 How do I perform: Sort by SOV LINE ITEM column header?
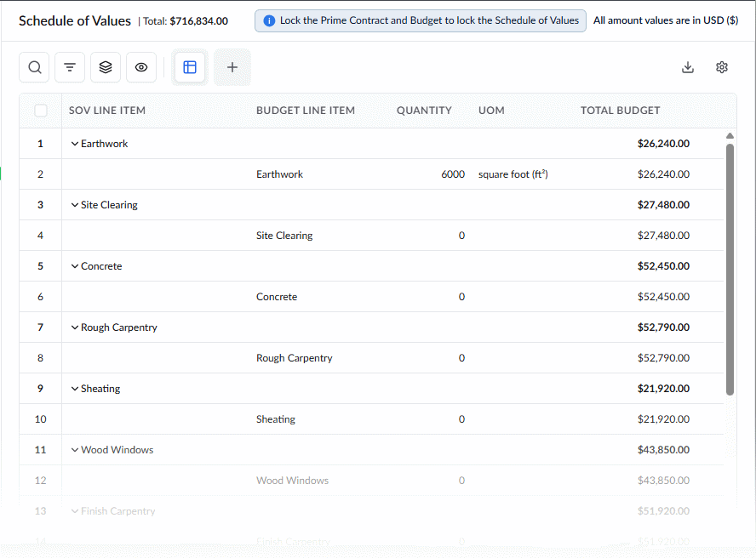(x=107, y=111)
